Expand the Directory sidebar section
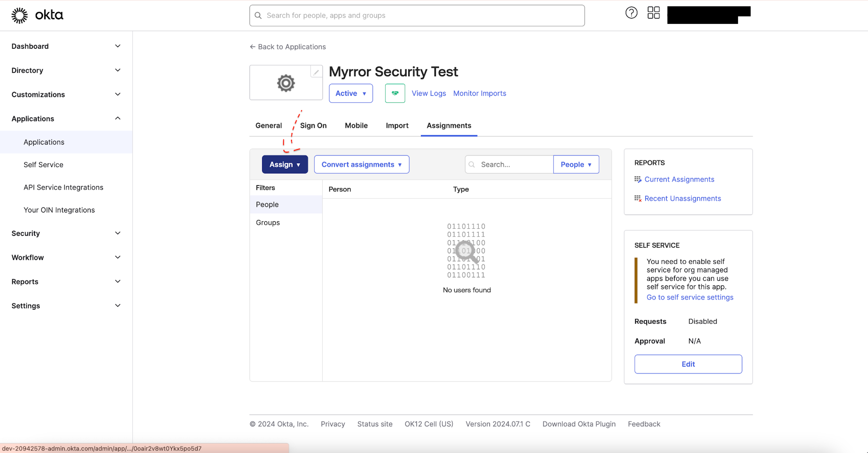 (66, 70)
